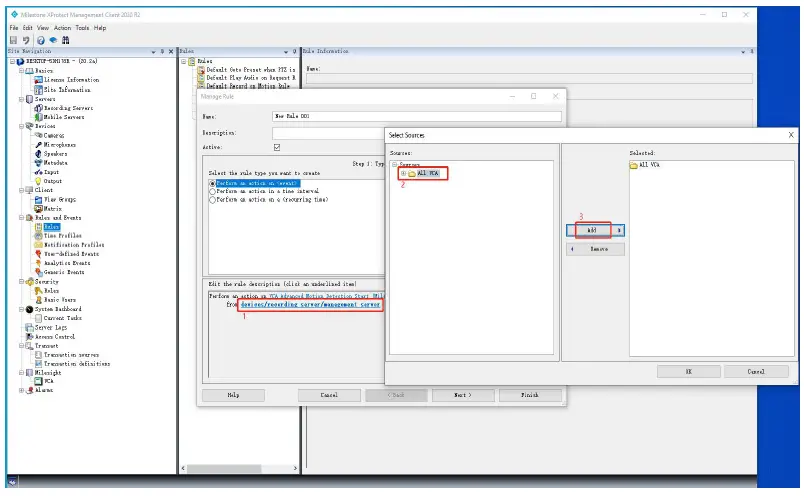The image size is (804, 496).
Task: Confirm with OK in Select Sources
Action: pos(689,371)
